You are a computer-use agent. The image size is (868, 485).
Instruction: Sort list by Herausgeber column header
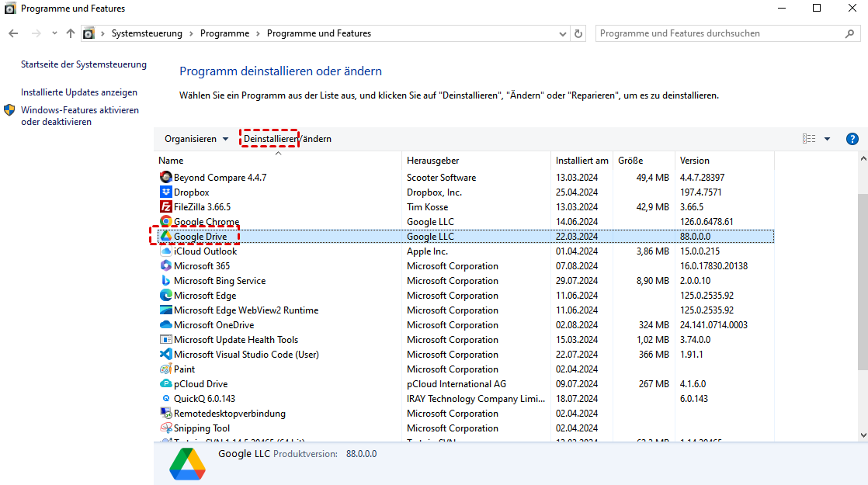coord(432,161)
